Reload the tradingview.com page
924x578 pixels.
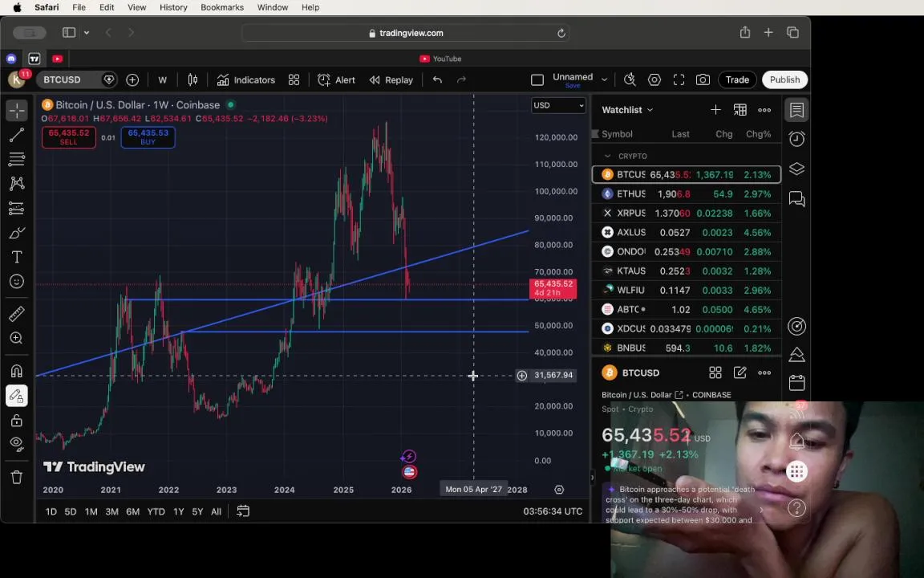pyautogui.click(x=561, y=33)
